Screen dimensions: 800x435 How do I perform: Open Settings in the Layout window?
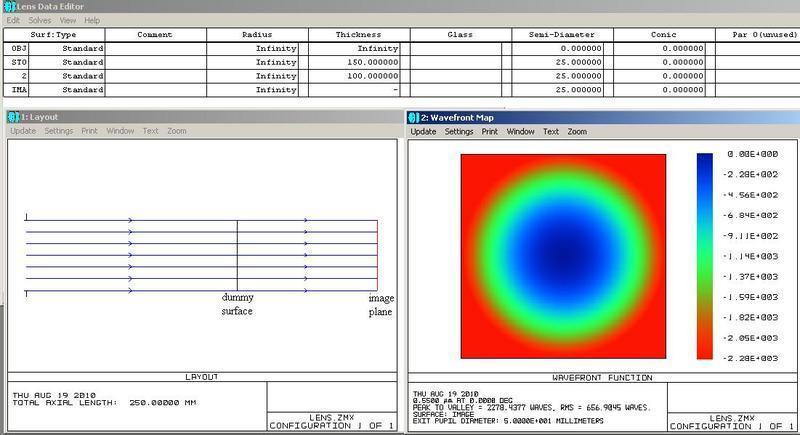[x=58, y=131]
